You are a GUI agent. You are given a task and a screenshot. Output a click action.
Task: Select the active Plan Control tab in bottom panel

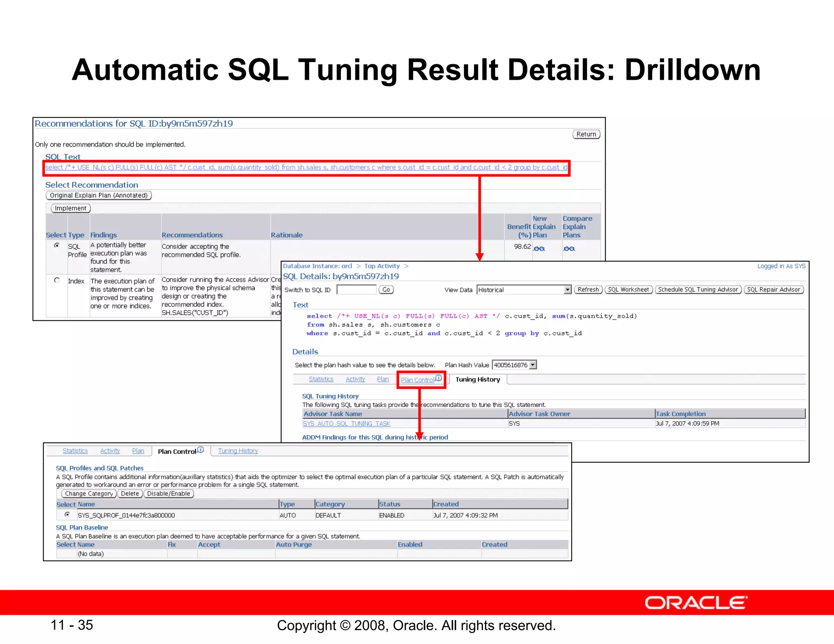coord(177,451)
